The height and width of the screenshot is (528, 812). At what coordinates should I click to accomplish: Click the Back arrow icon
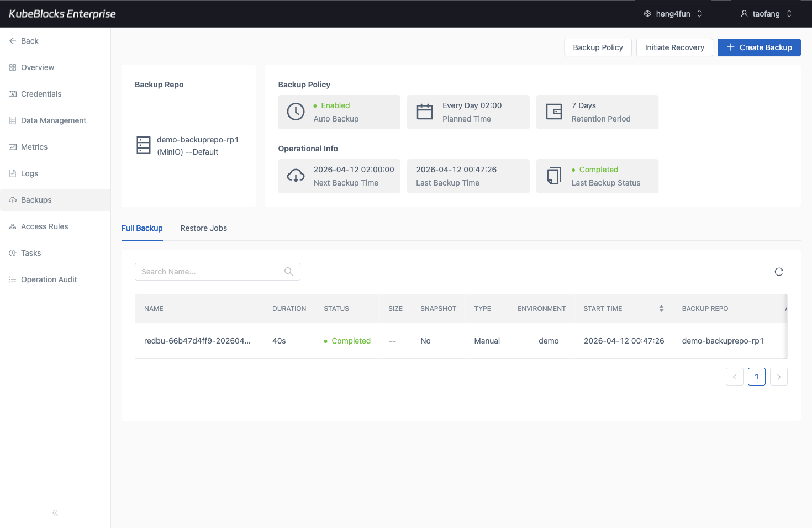[13, 41]
